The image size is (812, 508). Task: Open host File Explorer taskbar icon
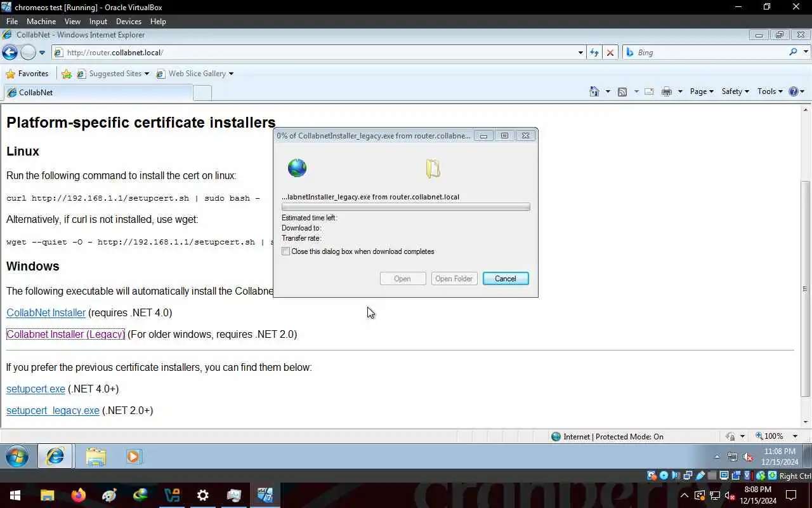click(48, 495)
